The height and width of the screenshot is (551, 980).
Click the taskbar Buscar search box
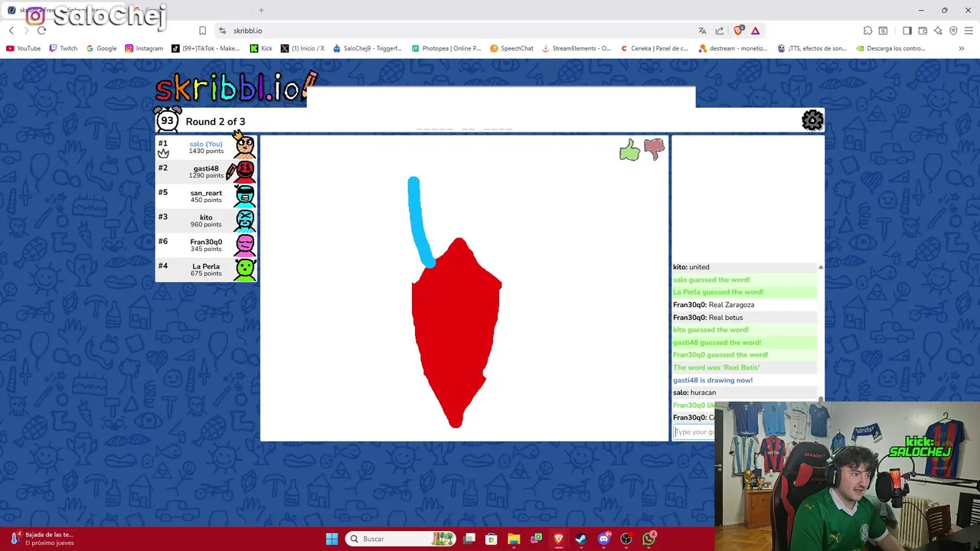(400, 539)
